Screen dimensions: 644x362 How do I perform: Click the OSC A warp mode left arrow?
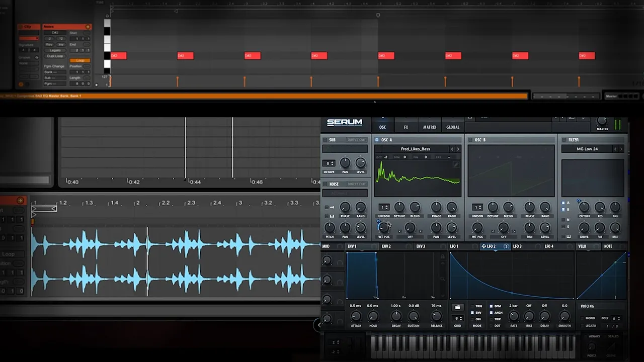tap(400, 231)
